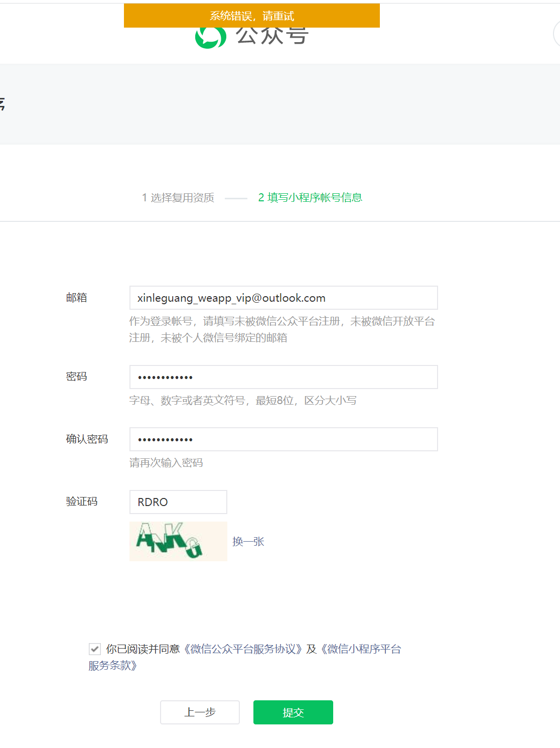Click the email input field
This screenshot has width=560, height=748.
click(x=284, y=298)
